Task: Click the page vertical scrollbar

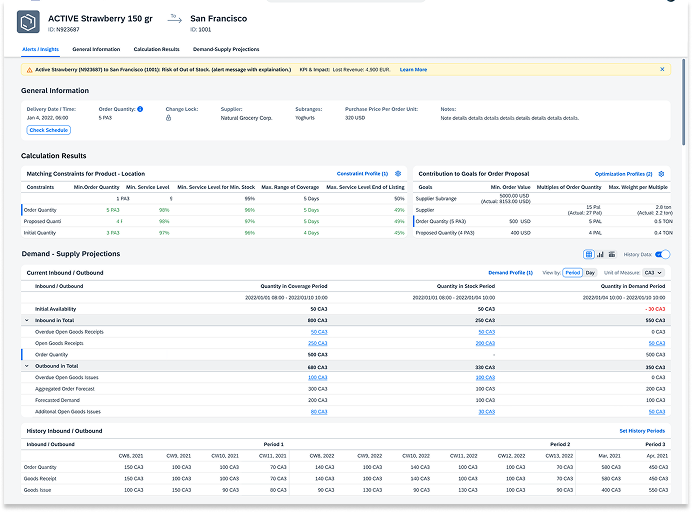Action: (x=684, y=102)
